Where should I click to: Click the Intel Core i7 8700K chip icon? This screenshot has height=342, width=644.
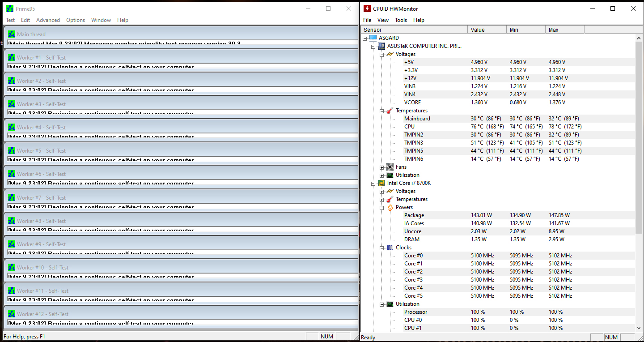[381, 183]
